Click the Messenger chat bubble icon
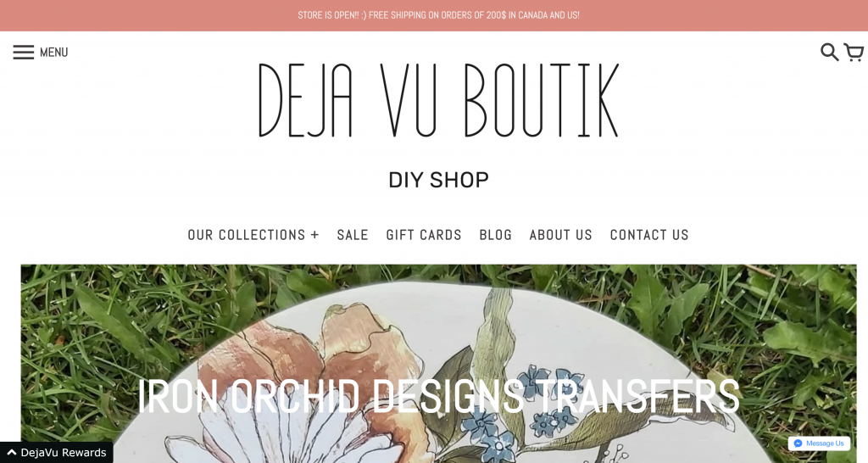 click(x=798, y=443)
